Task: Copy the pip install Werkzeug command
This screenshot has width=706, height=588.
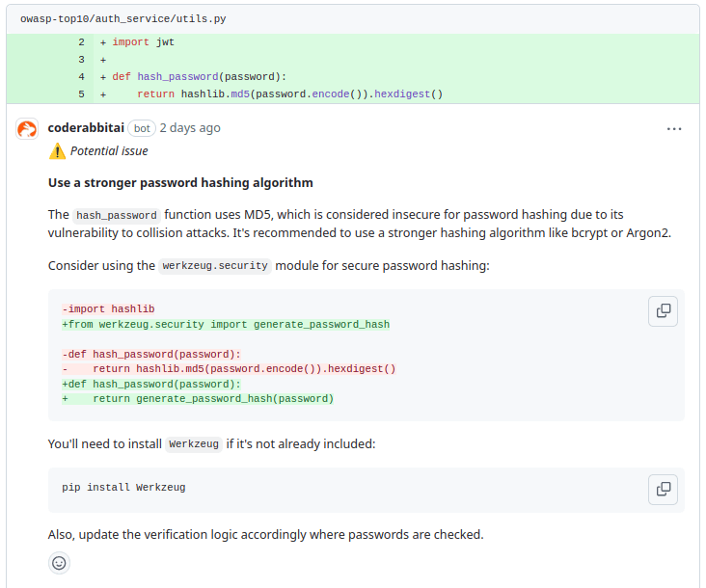Action: pos(663,489)
